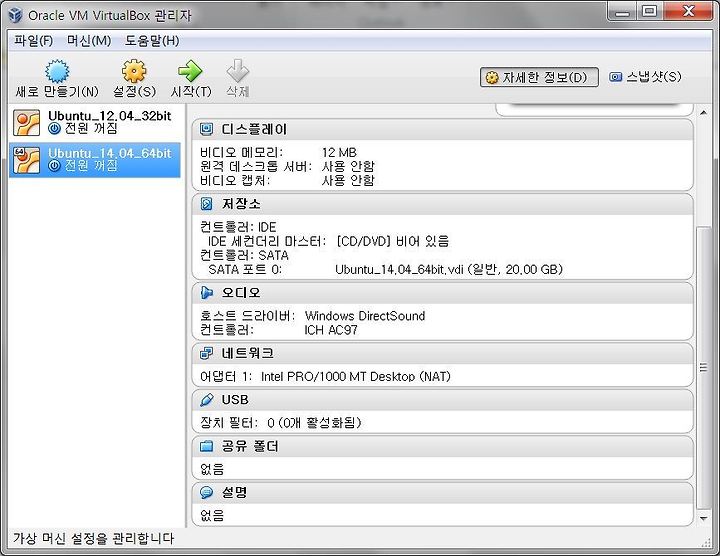The width and height of the screenshot is (720, 556).
Task: Open the Help (도움말) menu
Action: tap(152, 41)
